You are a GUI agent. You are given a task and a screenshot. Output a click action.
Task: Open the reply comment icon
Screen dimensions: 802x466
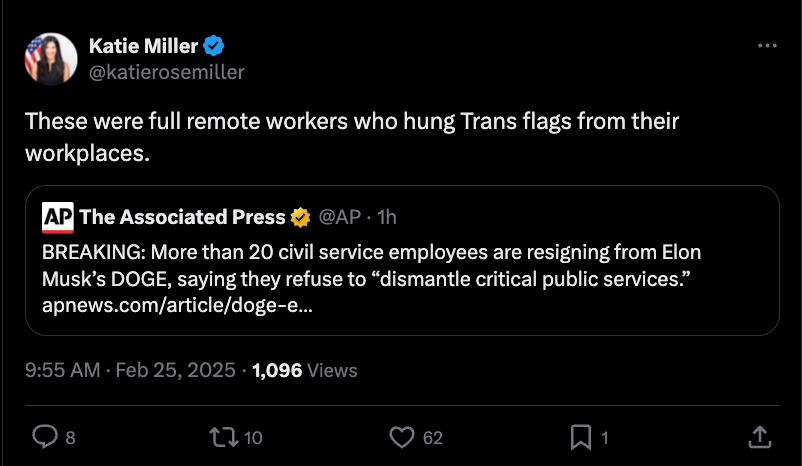coord(45,437)
